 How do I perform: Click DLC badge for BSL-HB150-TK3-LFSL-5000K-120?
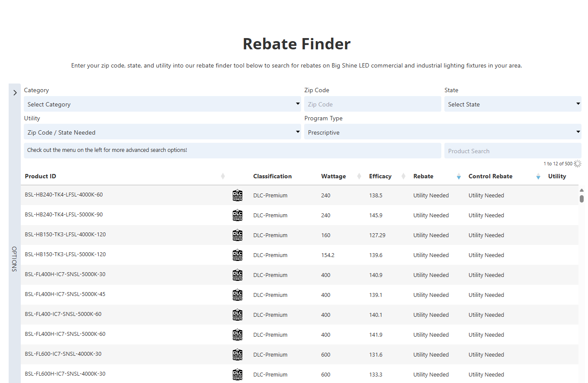point(238,255)
